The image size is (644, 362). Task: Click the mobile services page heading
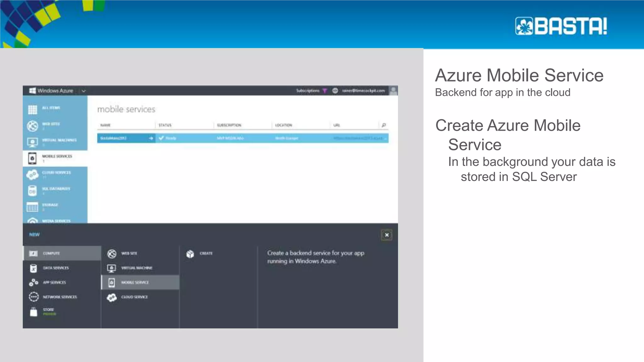point(126,109)
